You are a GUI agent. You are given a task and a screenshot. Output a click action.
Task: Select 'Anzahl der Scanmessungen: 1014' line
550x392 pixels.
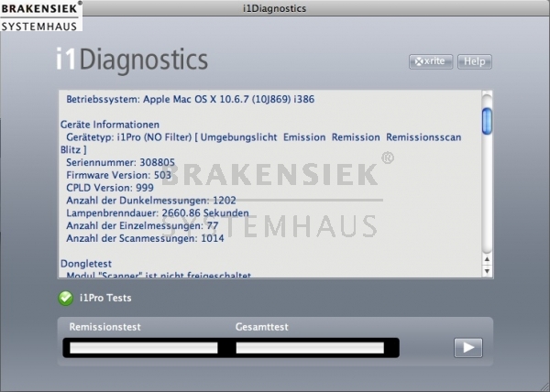click(x=145, y=238)
